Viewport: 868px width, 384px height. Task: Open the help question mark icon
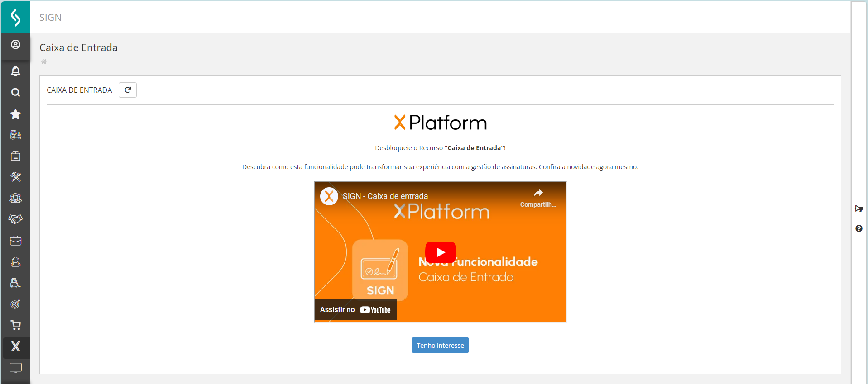[859, 228]
